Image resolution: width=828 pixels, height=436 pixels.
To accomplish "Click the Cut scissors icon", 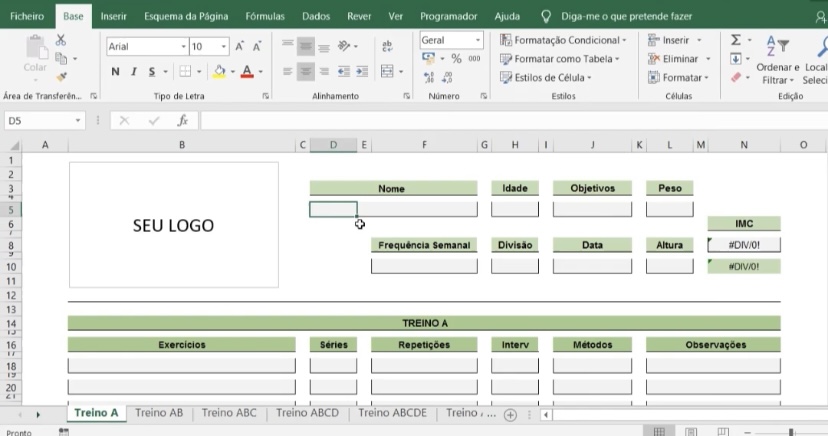I will (61, 40).
